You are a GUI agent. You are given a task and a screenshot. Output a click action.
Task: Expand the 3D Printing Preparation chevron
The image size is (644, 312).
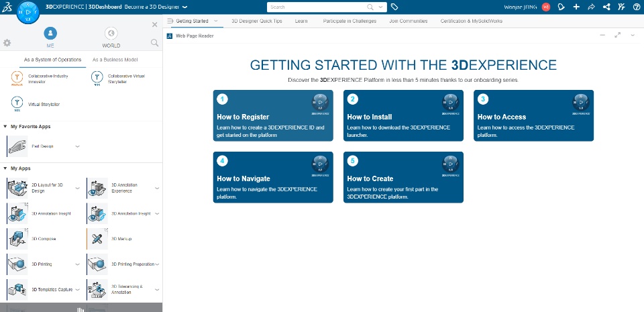click(157, 264)
